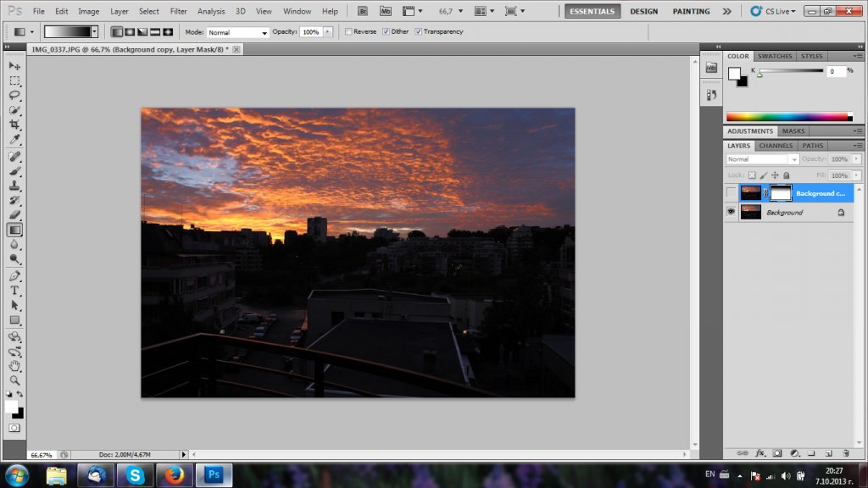The width and height of the screenshot is (868, 488).
Task: Switch to the Channels tab
Action: tap(775, 146)
